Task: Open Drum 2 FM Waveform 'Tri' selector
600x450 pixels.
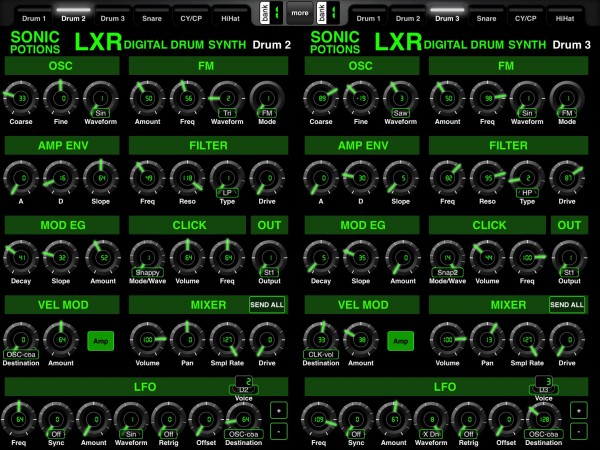Action: [x=227, y=113]
